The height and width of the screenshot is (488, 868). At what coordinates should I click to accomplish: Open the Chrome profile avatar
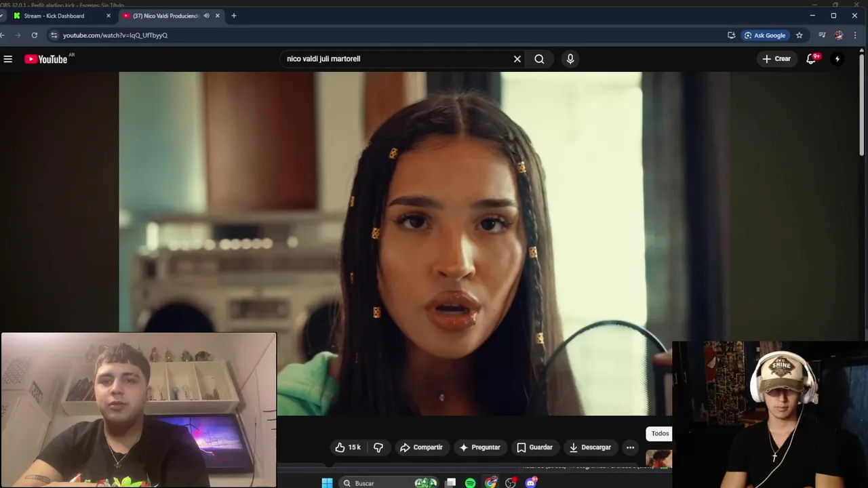839,35
